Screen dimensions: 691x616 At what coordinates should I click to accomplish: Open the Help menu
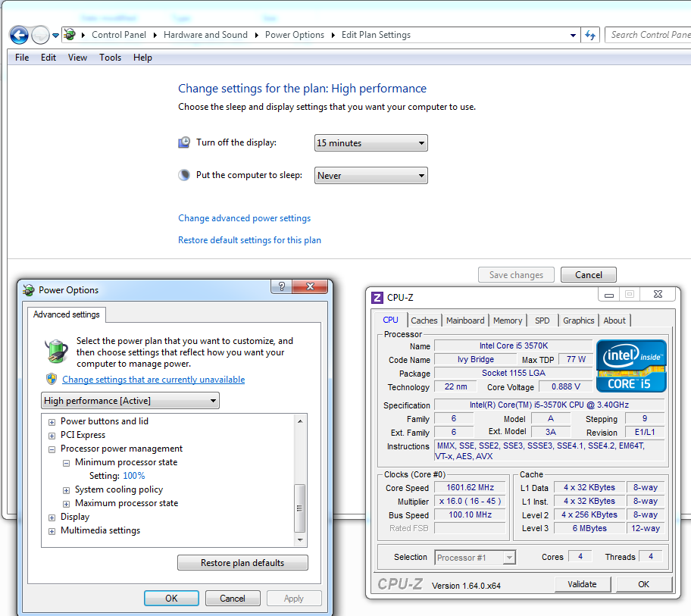pos(142,58)
